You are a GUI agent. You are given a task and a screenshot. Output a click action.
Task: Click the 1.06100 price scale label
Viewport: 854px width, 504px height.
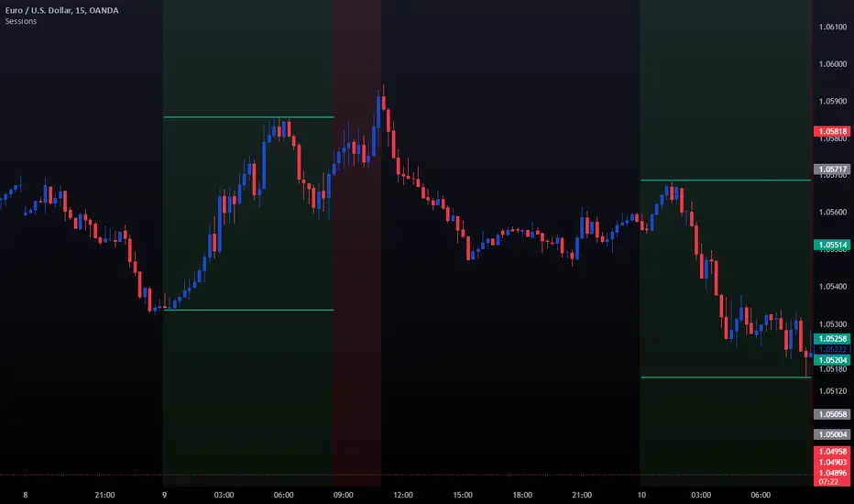(x=833, y=27)
